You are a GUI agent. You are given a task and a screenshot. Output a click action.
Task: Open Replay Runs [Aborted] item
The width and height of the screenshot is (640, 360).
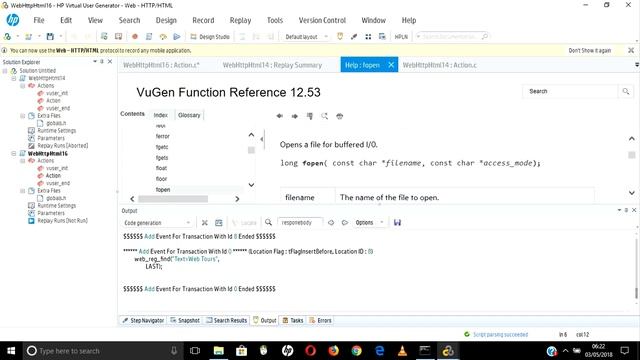(62, 146)
